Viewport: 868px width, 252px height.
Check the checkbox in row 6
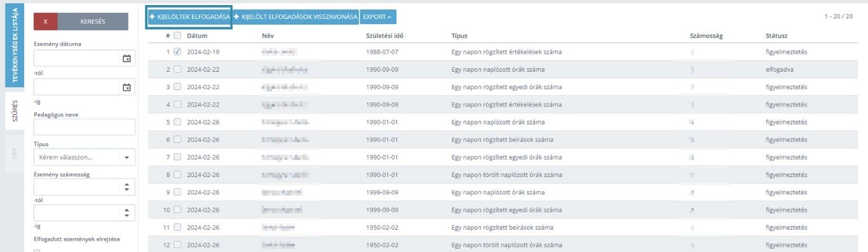(177, 140)
